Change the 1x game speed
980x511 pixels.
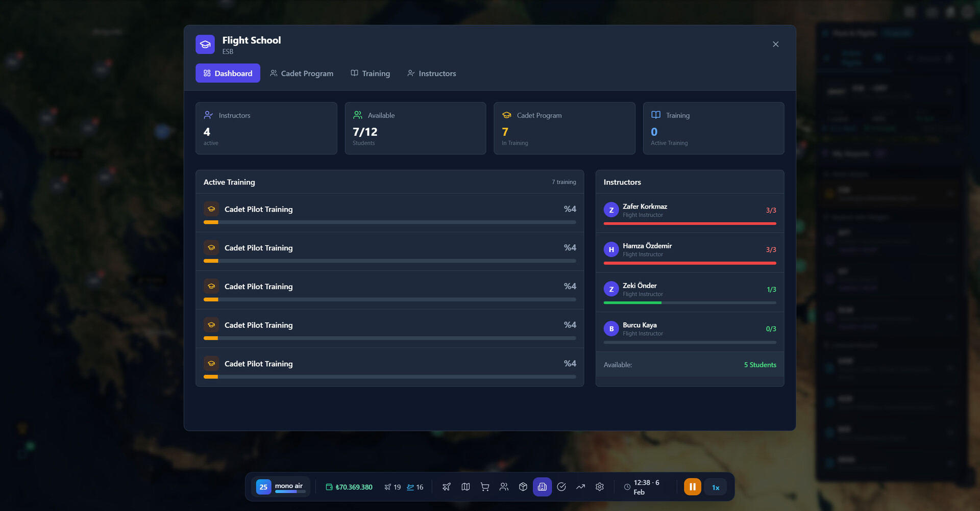click(716, 488)
